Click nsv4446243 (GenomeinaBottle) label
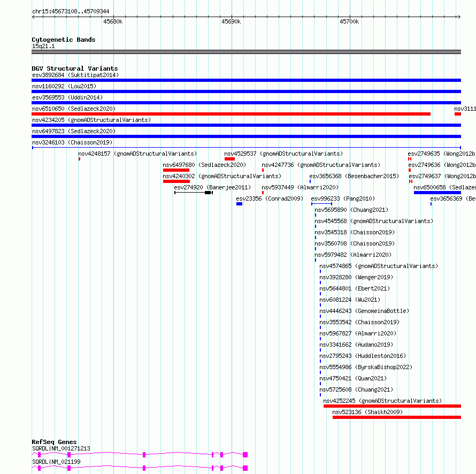 [x=364, y=311]
